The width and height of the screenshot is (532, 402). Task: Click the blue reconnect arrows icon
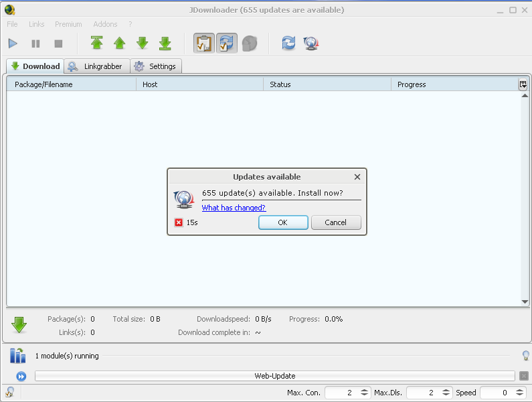coord(288,43)
